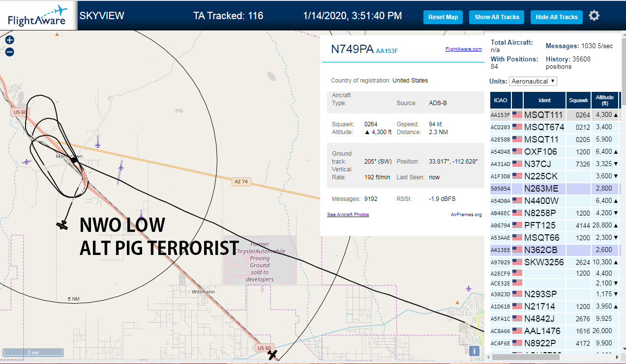Select the MSQT111 row in aircraft table
Screen dimensions: 626x364
coord(555,115)
